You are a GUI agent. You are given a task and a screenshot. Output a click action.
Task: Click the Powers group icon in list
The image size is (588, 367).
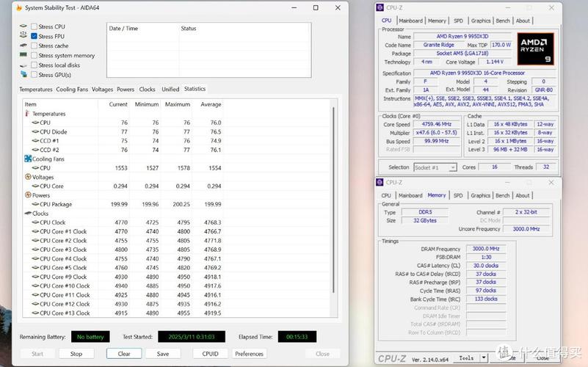pyautogui.click(x=28, y=195)
